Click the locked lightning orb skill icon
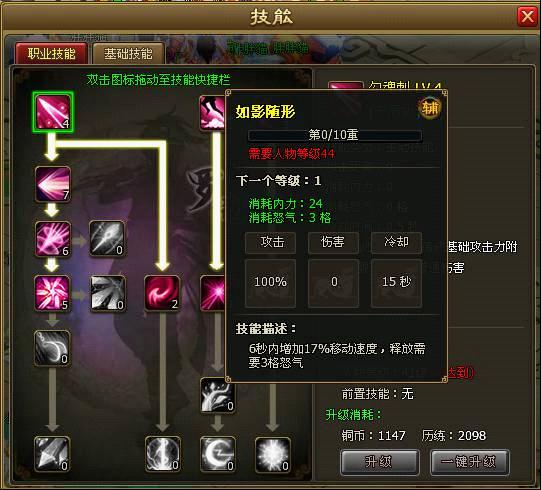 point(163,454)
